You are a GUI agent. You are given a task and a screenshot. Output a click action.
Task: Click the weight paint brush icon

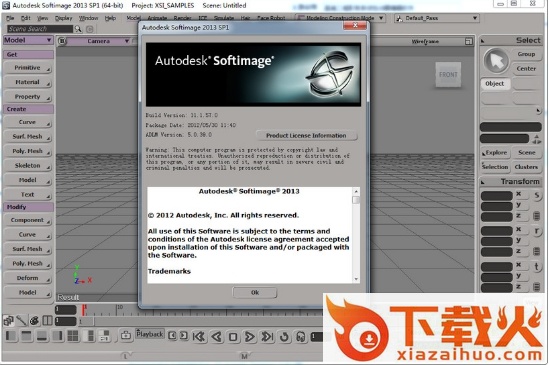click(21, 321)
